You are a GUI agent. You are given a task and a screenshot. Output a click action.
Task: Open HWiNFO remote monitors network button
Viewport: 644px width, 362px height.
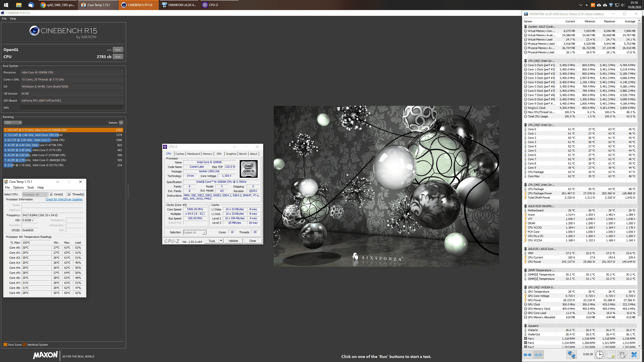571,355
